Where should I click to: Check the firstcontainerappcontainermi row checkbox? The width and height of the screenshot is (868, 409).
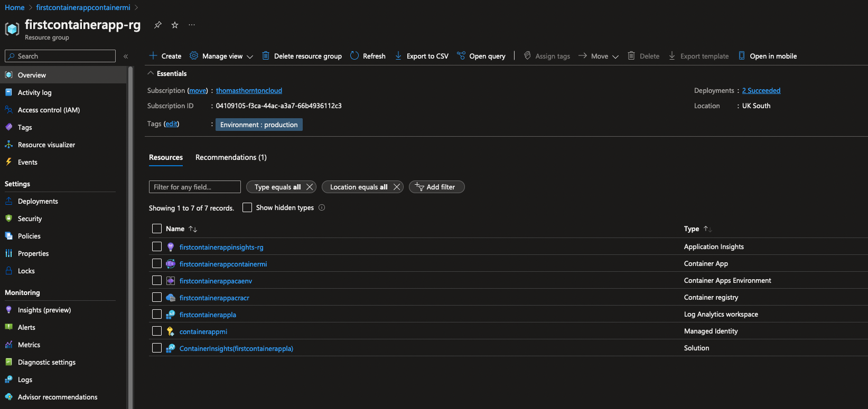coord(157,263)
